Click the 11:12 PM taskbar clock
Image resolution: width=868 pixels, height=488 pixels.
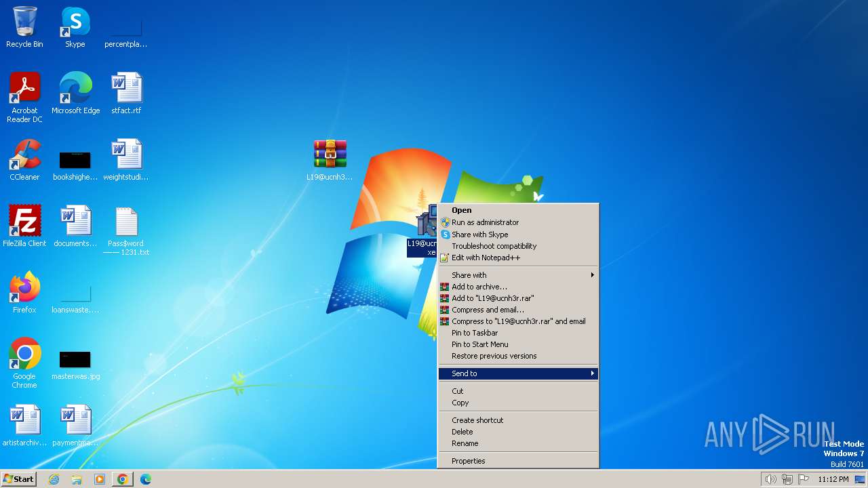tap(833, 479)
